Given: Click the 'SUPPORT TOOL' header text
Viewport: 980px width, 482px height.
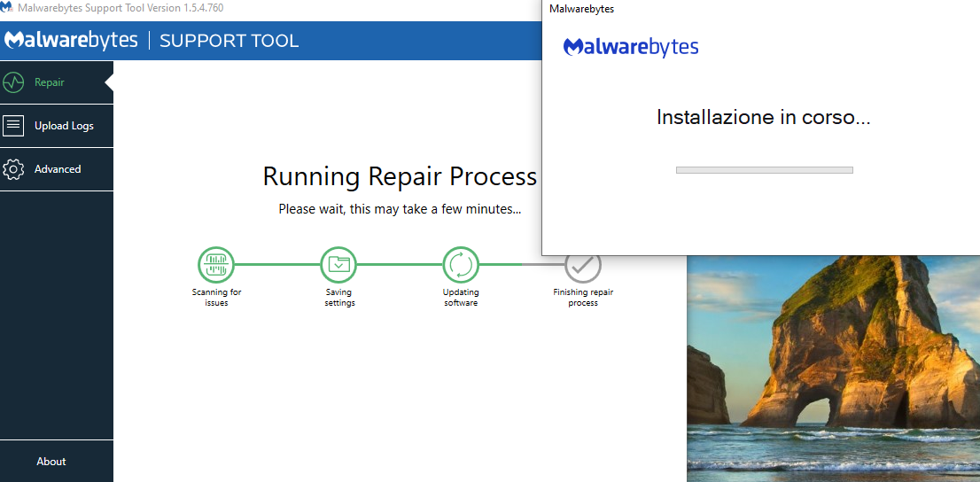Looking at the screenshot, I should [229, 42].
